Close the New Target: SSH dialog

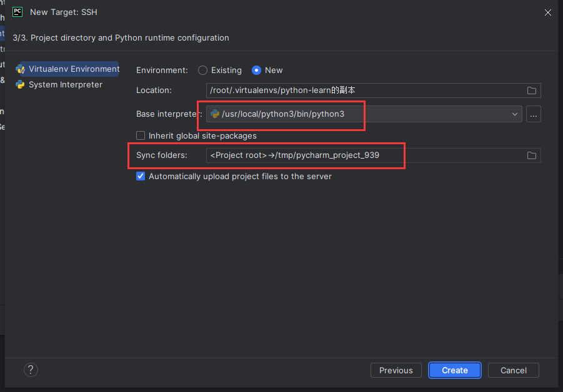(548, 12)
